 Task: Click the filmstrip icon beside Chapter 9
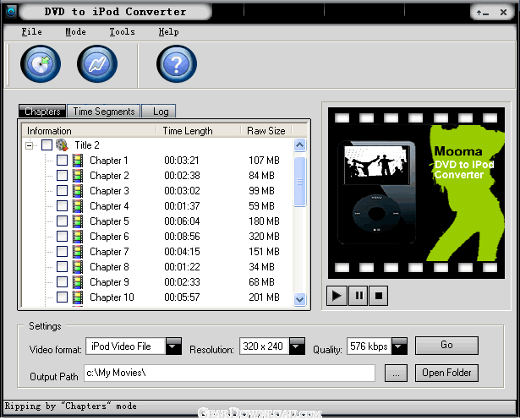point(78,282)
